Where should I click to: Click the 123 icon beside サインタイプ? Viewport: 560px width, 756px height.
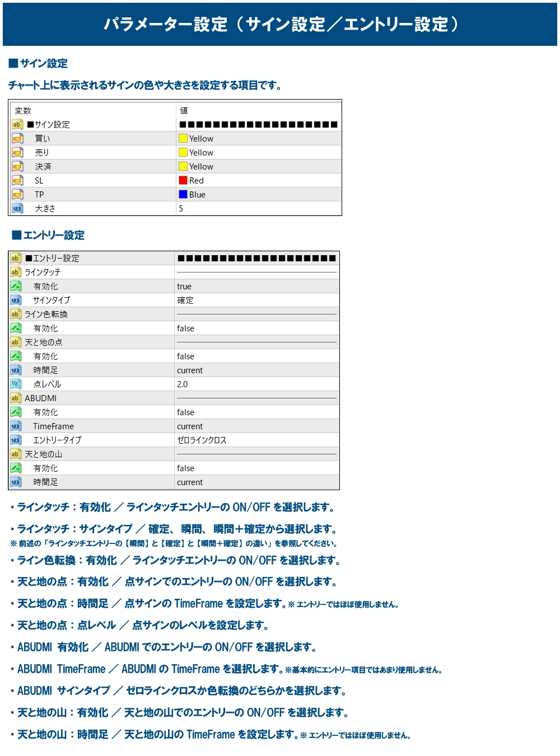pos(16,300)
